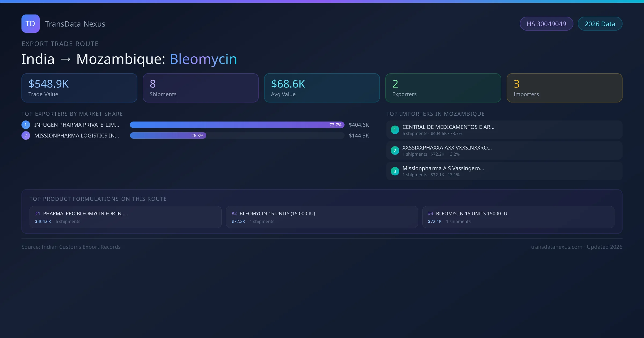Click the 73.7% market share bar
The width and height of the screenshot is (644, 338).
237,125
